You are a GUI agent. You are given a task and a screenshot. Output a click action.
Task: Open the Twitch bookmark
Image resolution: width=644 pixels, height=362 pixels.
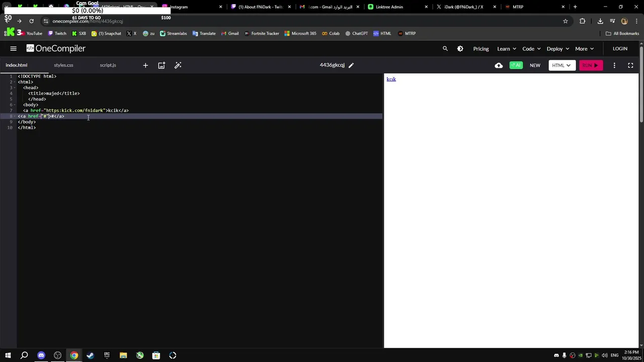(x=57, y=34)
